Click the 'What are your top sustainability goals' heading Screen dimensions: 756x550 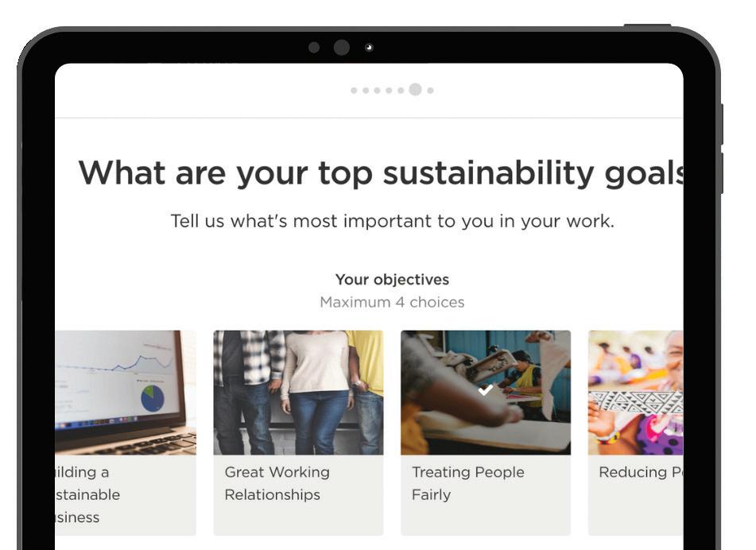[382, 172]
